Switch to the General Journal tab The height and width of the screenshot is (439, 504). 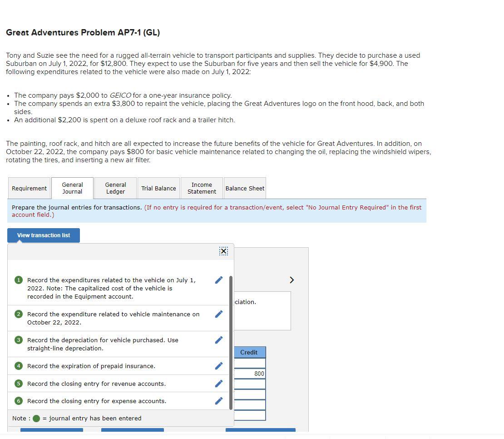tap(72, 188)
